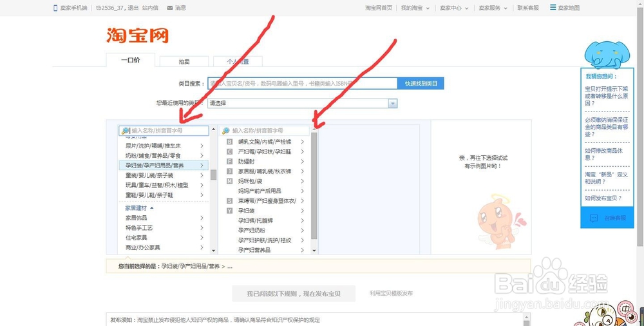Select 孕妇裤/托腹裤 subcategory
This screenshot has width=644, height=326.
(265, 221)
